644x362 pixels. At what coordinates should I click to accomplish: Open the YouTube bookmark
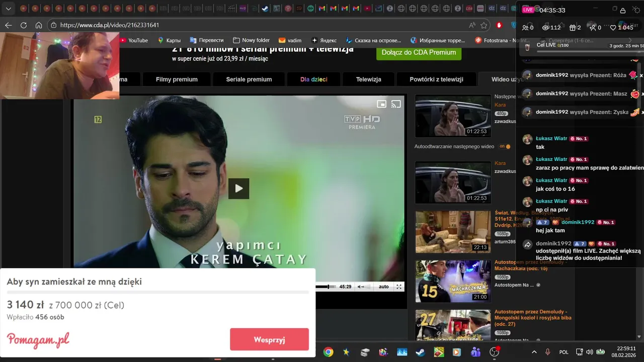[x=133, y=40]
